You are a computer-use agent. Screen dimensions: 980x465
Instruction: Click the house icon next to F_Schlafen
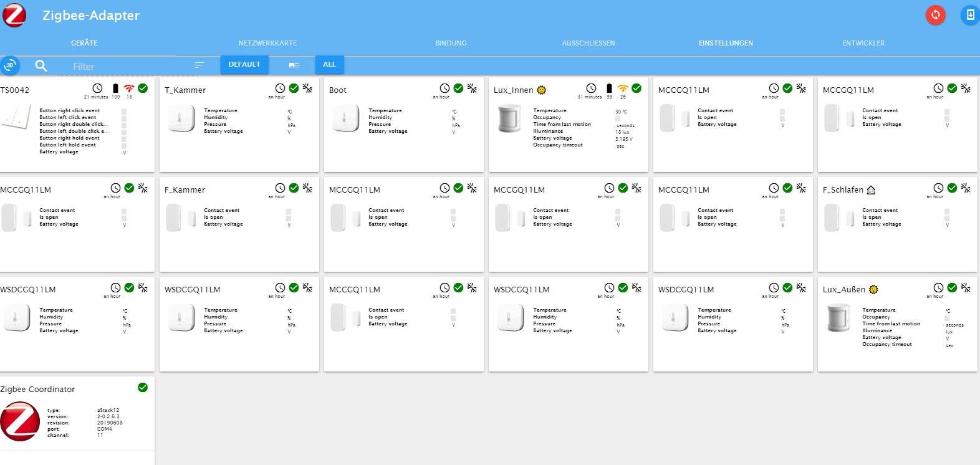(x=871, y=189)
